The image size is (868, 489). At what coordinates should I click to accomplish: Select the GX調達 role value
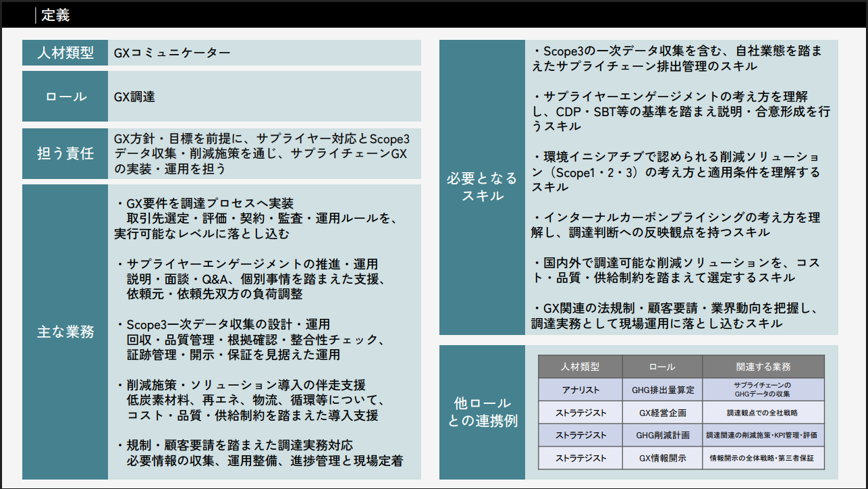tap(135, 97)
